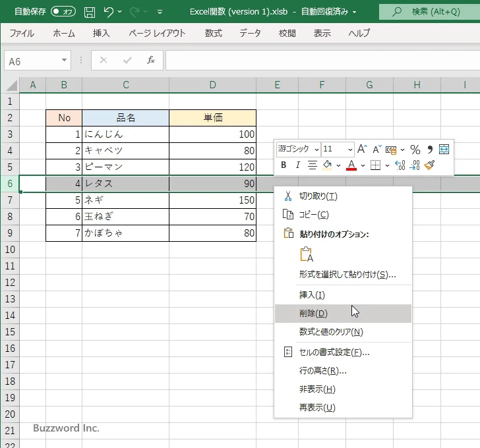Screen dimensions: 480x448
Task: Open the 数式 tab
Action: tap(214, 33)
